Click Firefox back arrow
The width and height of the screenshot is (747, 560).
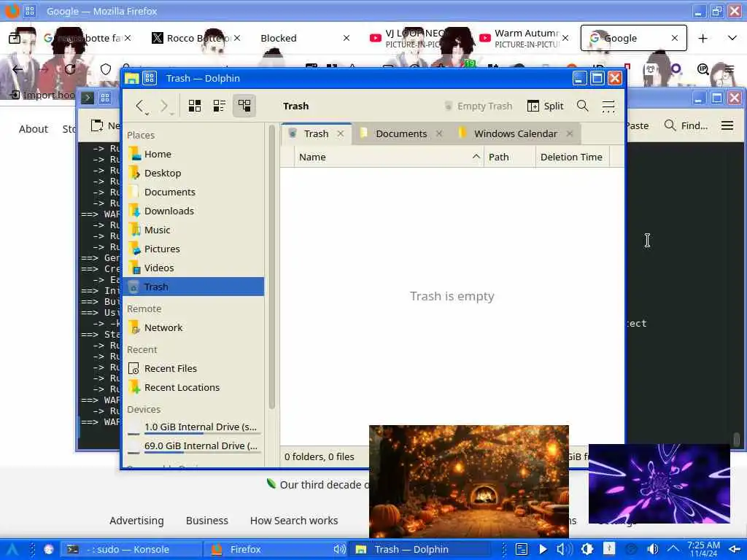tap(18, 69)
